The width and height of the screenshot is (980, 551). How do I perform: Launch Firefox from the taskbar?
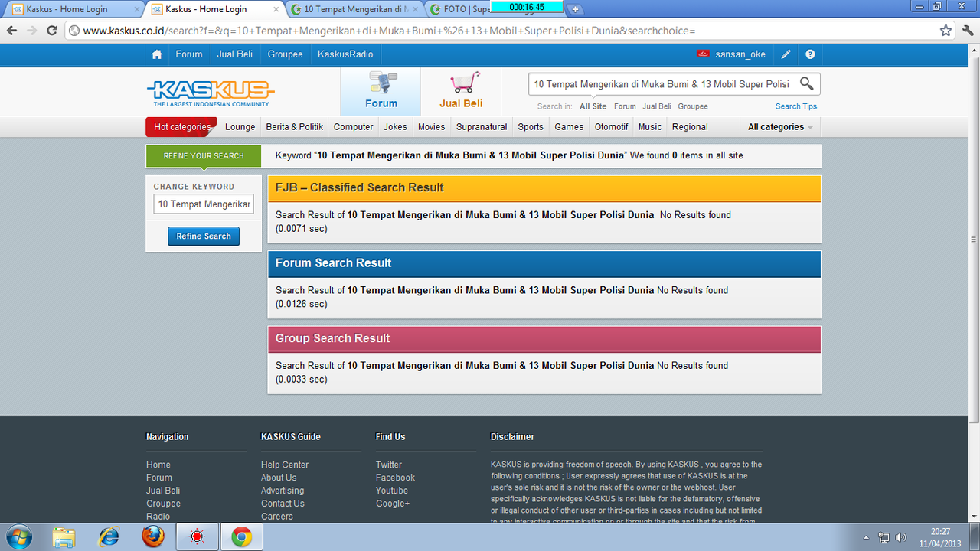point(153,537)
